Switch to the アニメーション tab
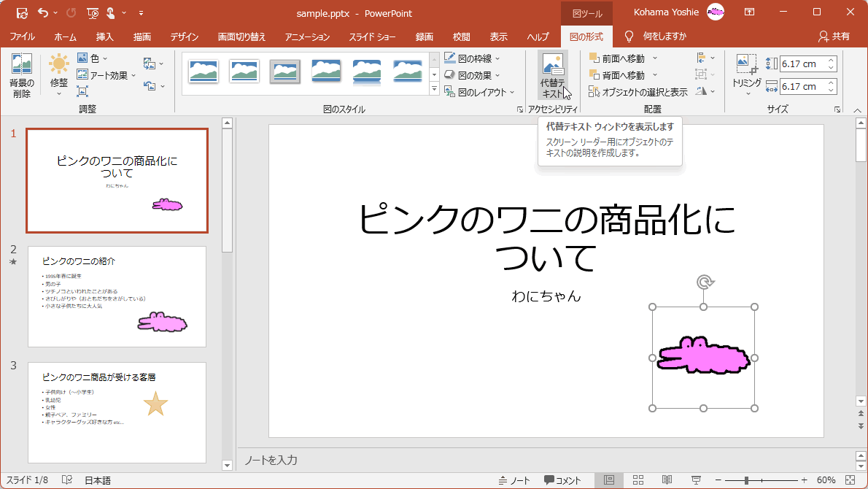Viewport: 868px width, 489px height. coord(306,36)
